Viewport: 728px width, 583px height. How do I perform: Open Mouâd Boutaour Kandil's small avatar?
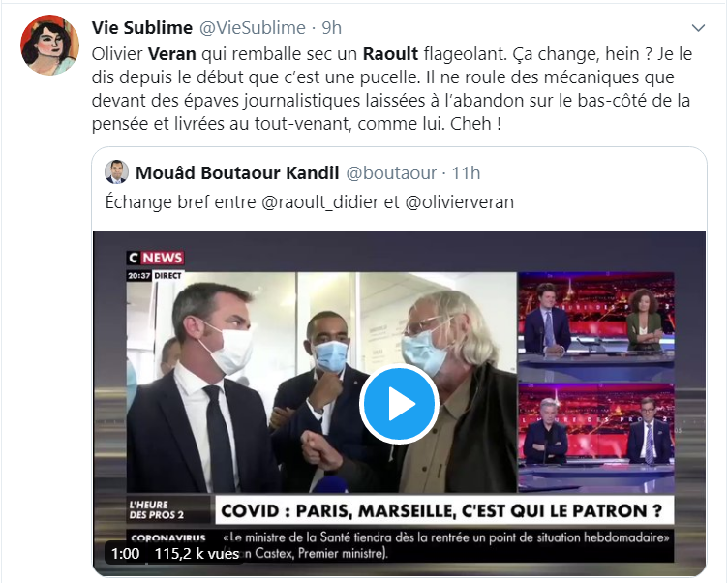click(x=116, y=172)
